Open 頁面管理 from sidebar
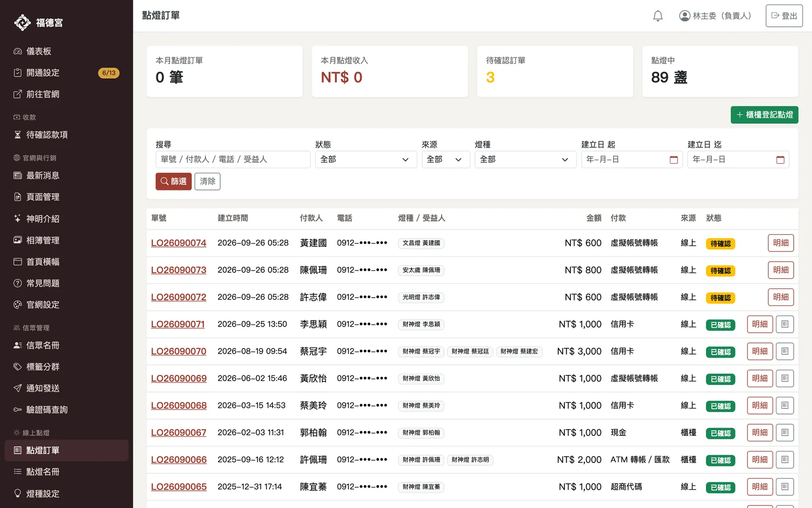The height and width of the screenshot is (508, 812). pyautogui.click(x=66, y=197)
